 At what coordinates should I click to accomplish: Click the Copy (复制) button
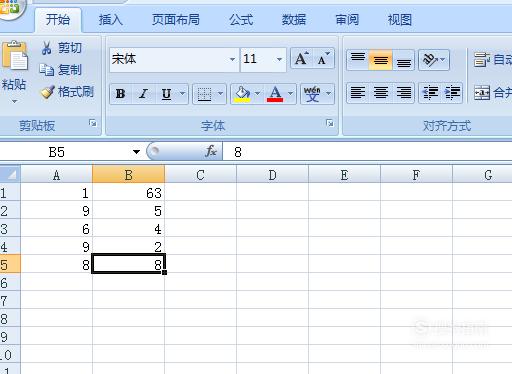point(60,70)
